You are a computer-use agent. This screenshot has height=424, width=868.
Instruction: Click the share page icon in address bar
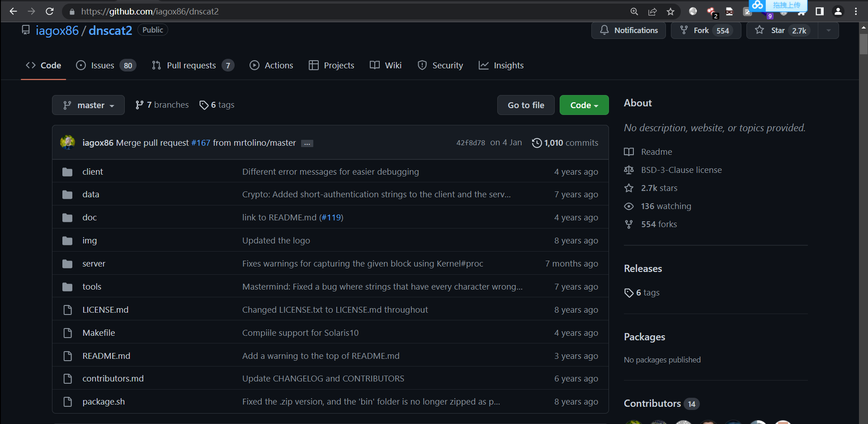pos(652,12)
